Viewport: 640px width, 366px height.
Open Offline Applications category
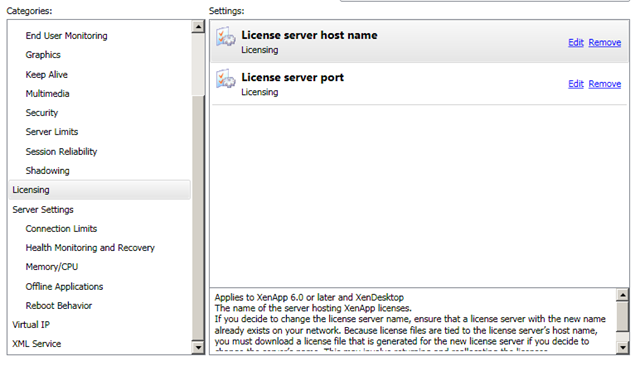click(64, 286)
